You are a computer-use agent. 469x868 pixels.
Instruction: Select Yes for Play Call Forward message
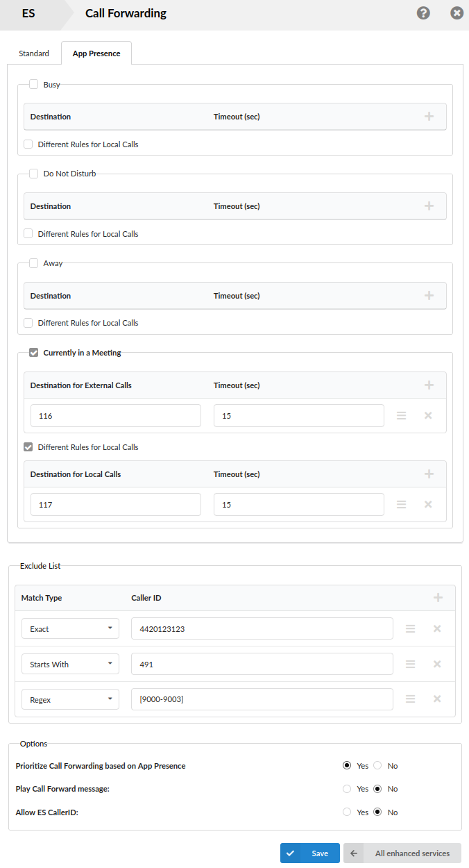[347, 789]
